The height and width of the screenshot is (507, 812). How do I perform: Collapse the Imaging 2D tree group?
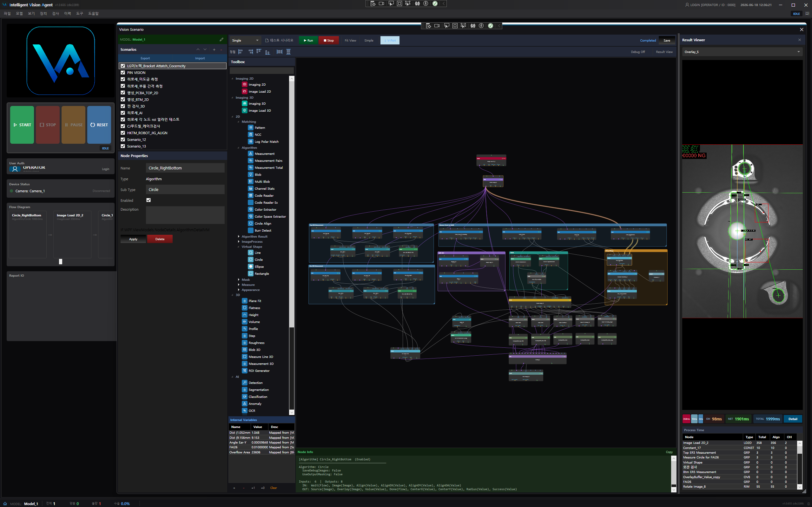coord(233,78)
